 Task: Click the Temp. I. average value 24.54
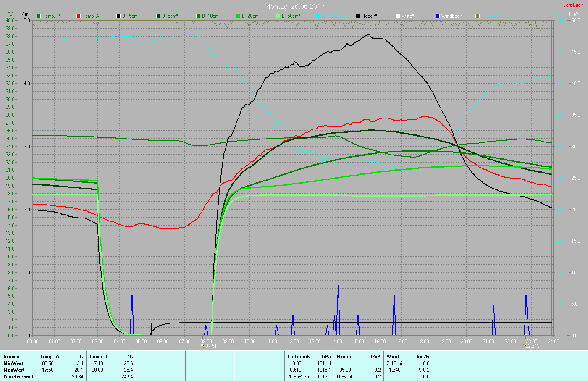pos(127,377)
